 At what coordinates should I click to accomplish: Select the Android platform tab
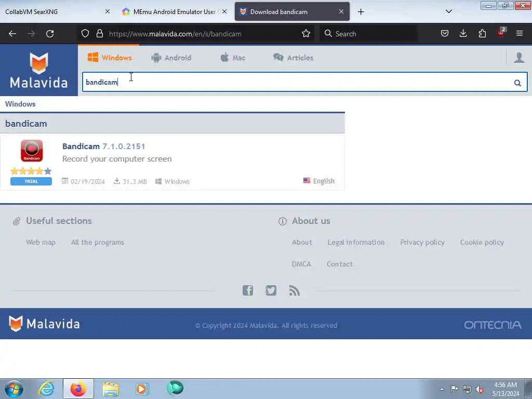tap(171, 58)
